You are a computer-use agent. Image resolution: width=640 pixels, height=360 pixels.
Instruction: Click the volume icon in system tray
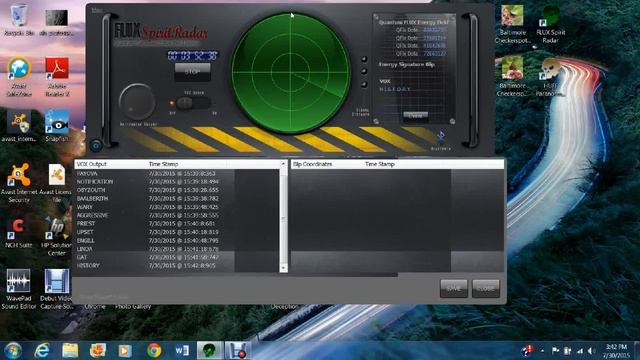click(x=591, y=351)
